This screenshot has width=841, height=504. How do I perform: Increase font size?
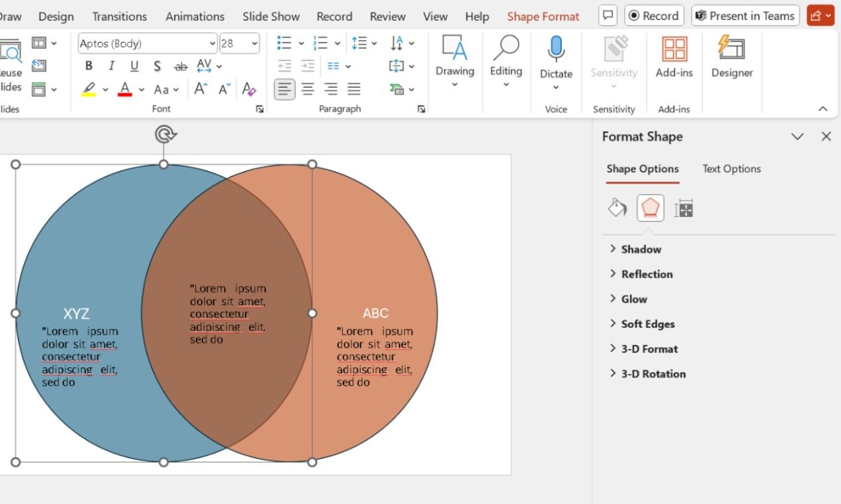(x=201, y=89)
